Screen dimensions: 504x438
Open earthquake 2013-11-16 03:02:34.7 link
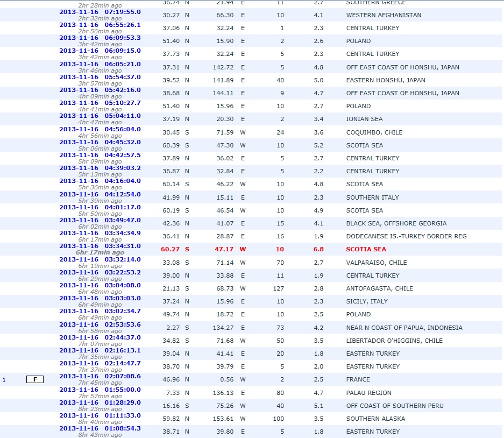(x=100, y=310)
